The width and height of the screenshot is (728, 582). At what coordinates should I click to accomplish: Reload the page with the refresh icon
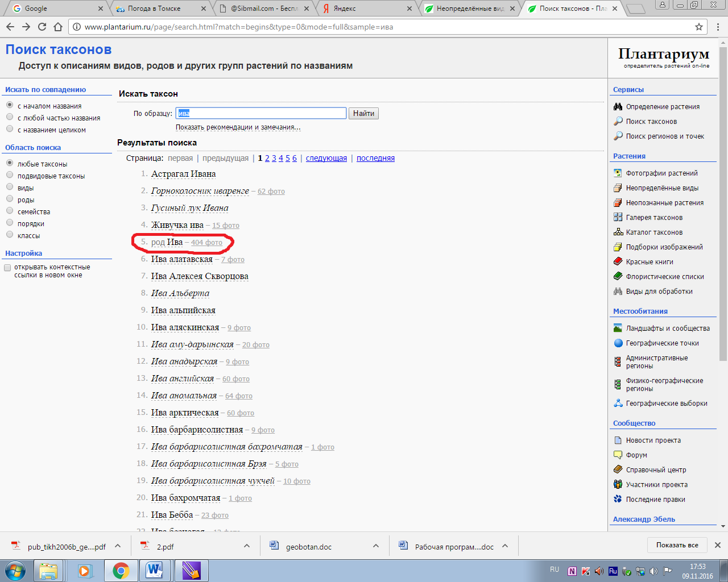42,27
